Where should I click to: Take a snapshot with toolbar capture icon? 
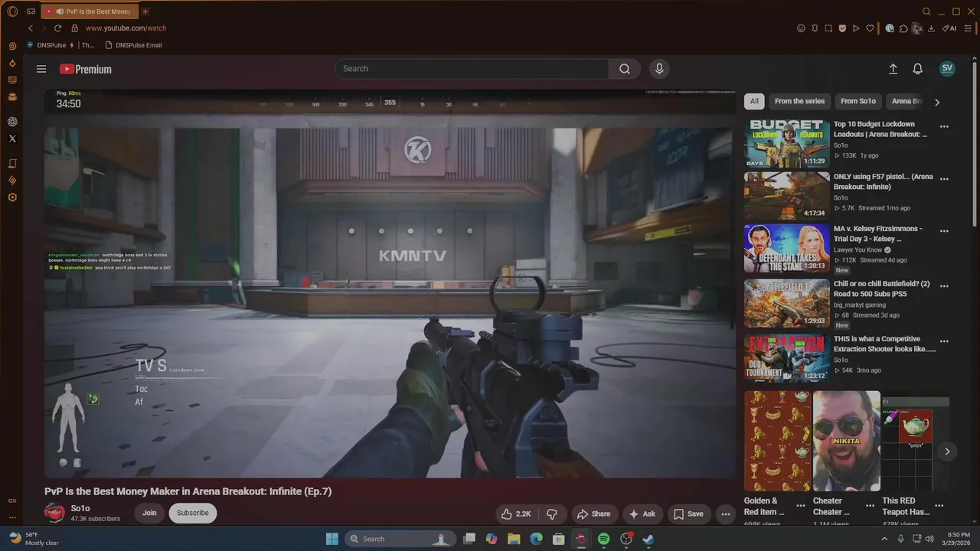click(x=828, y=28)
